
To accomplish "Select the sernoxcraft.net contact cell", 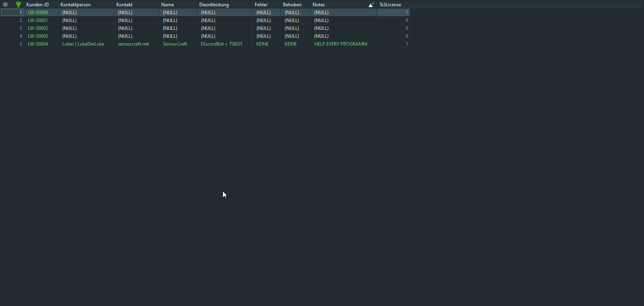I will click(134, 44).
